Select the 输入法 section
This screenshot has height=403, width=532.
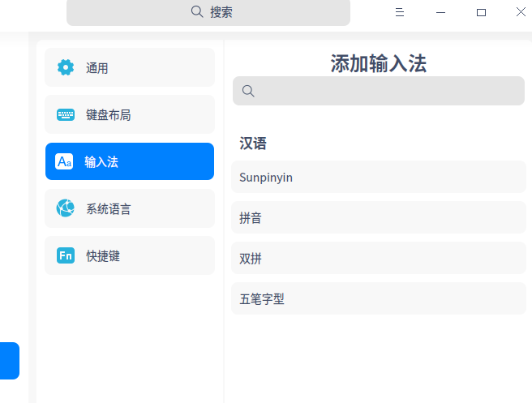(130, 161)
